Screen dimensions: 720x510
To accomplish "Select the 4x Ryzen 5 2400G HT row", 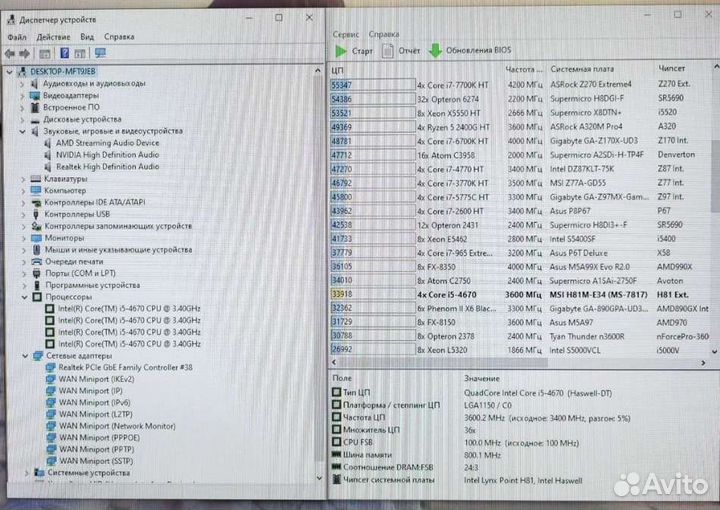I will click(519, 127).
